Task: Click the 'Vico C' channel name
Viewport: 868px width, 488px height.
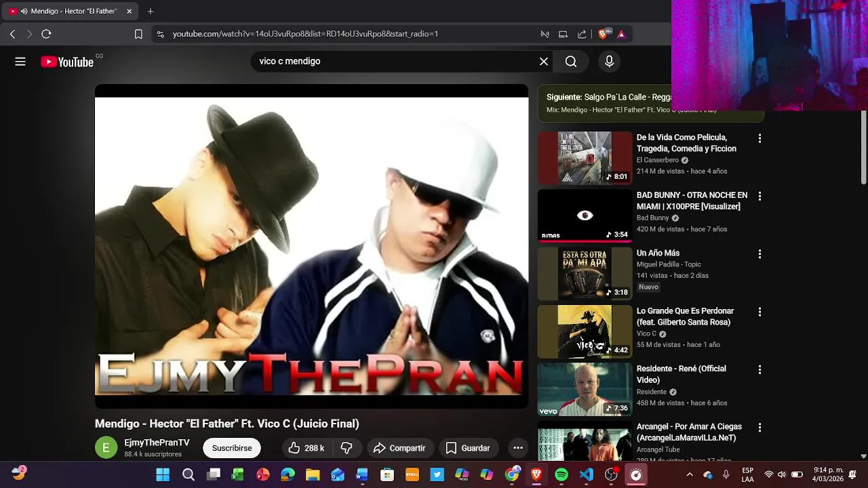Action: 646,333
